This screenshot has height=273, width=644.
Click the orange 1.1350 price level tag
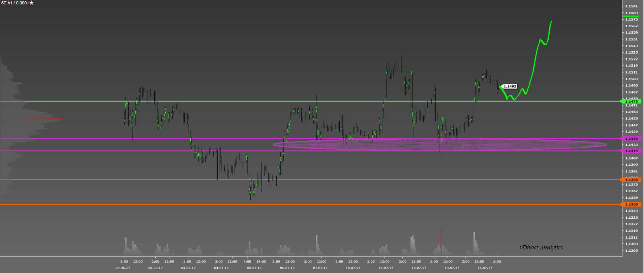[x=631, y=204]
